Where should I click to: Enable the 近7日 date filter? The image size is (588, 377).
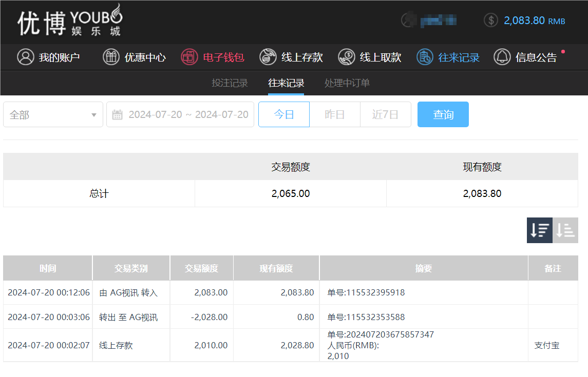[385, 114]
